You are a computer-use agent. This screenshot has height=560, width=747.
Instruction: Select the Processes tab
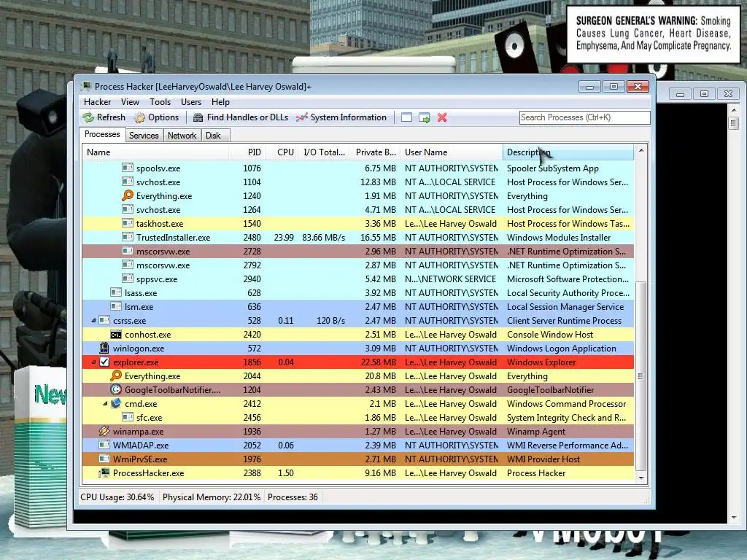(x=102, y=134)
